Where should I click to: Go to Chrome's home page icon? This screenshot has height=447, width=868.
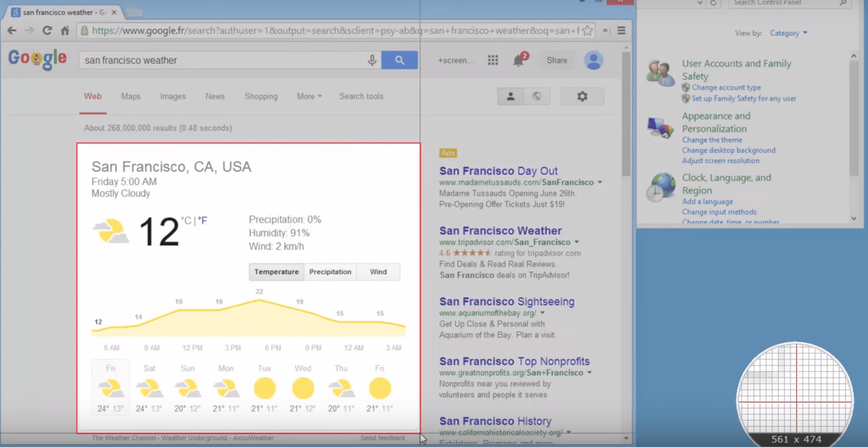[x=65, y=30]
